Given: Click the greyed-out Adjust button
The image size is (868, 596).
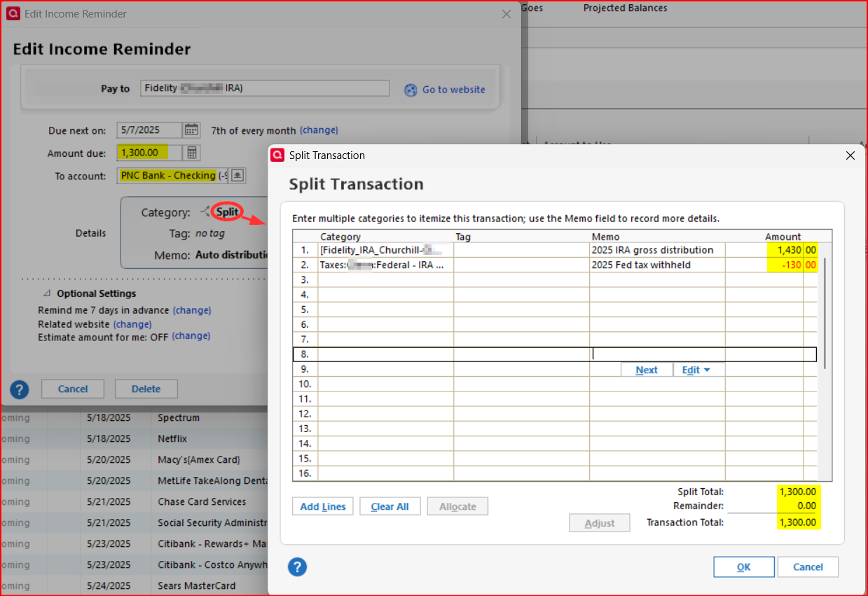Looking at the screenshot, I should pyautogui.click(x=600, y=523).
